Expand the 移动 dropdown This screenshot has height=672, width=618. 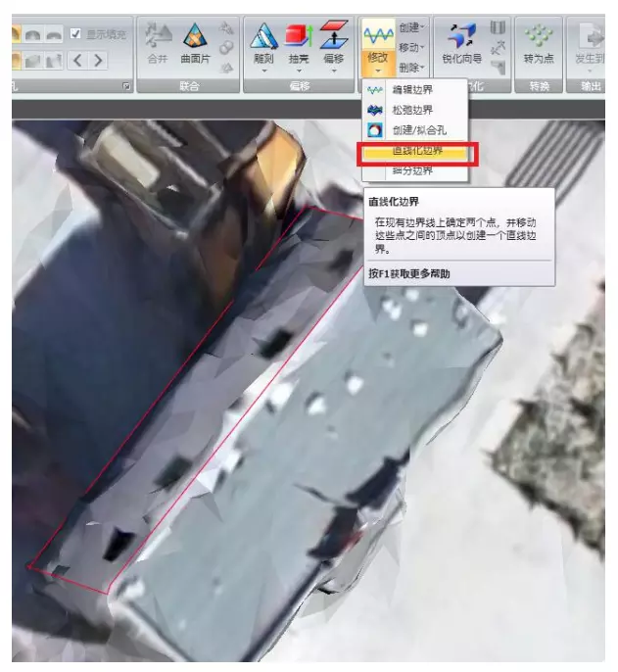(x=411, y=47)
